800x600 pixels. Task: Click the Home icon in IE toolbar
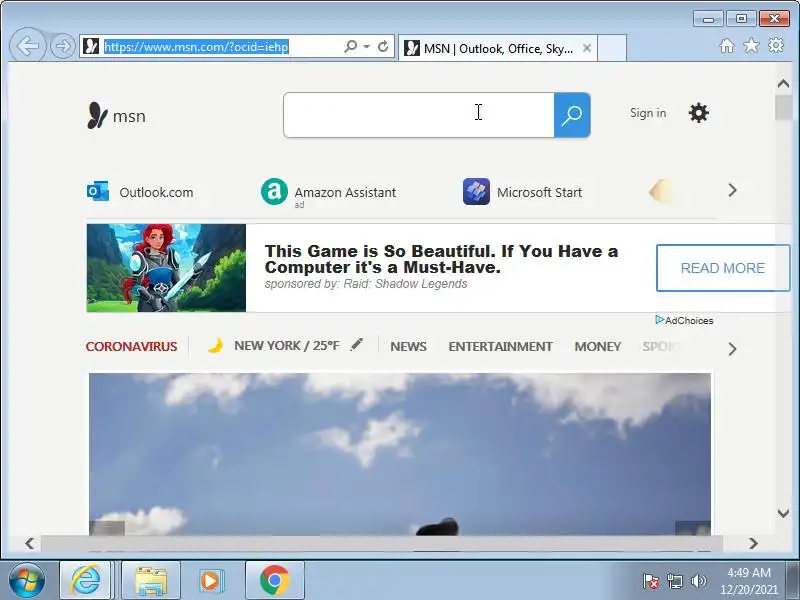727,46
